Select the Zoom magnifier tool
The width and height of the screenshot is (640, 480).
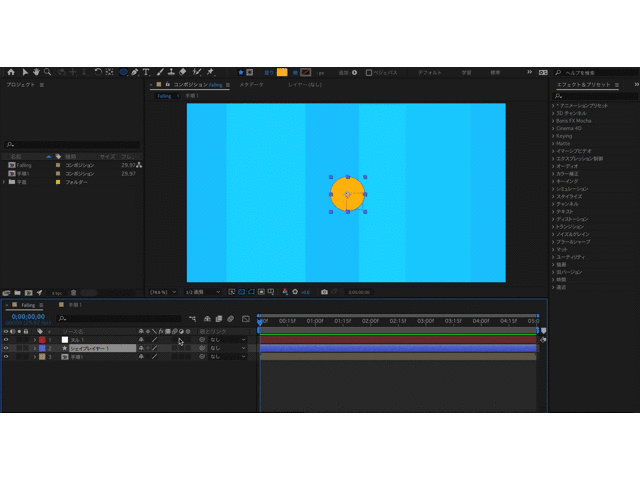click(48, 72)
